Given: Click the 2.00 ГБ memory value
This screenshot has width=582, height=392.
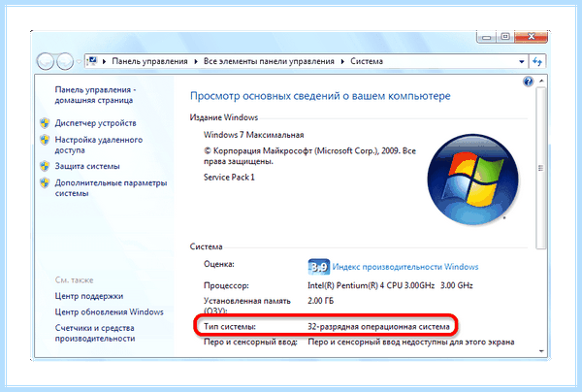Looking at the screenshot, I should coord(320,301).
